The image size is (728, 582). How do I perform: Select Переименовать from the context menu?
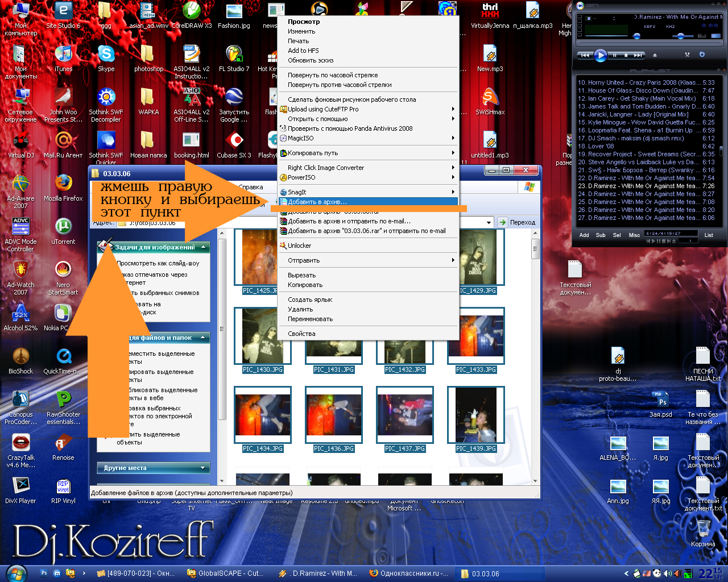pyautogui.click(x=368, y=319)
